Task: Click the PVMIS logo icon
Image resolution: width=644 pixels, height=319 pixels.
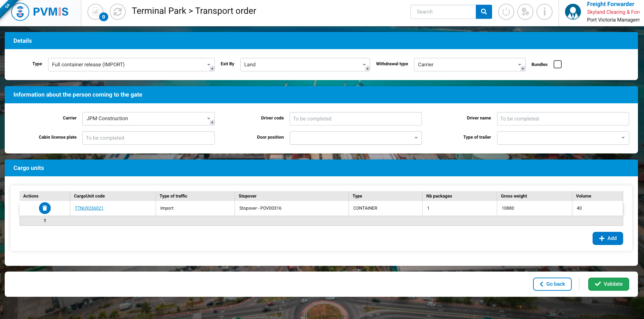Action: pyautogui.click(x=20, y=12)
